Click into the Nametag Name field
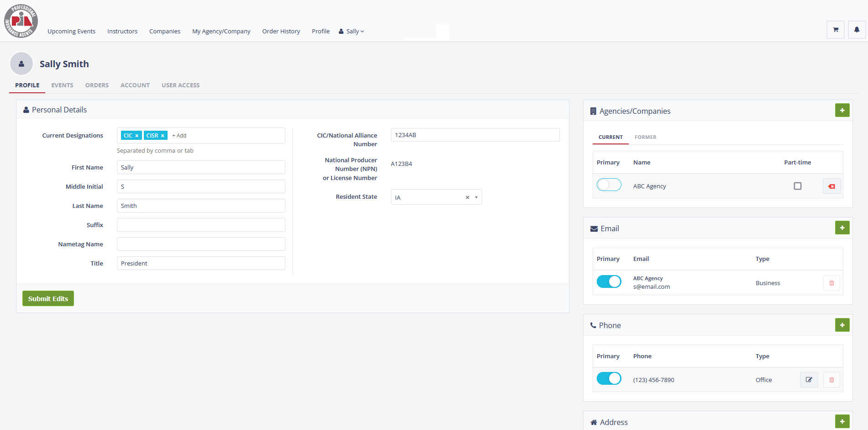This screenshot has width=868, height=430. [x=201, y=244]
